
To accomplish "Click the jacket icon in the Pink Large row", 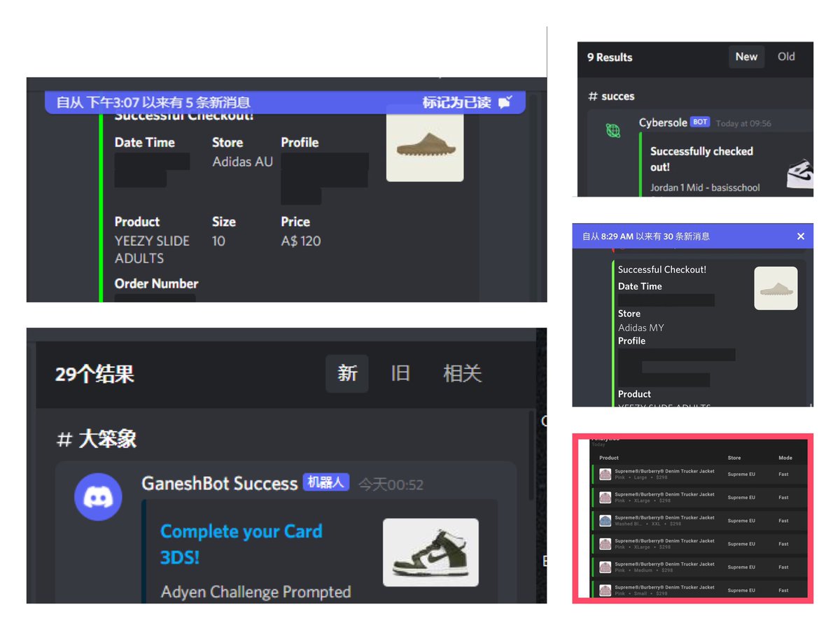I will point(605,475).
